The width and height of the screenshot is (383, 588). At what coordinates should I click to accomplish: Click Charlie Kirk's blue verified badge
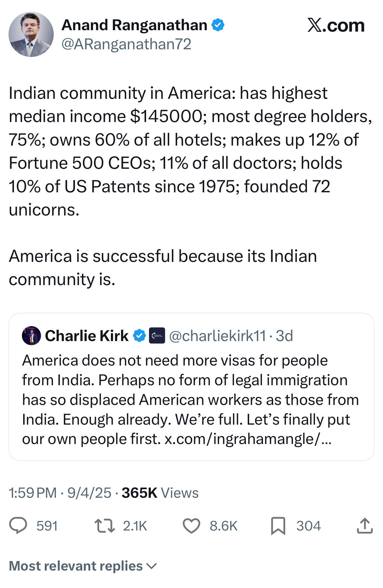click(139, 336)
